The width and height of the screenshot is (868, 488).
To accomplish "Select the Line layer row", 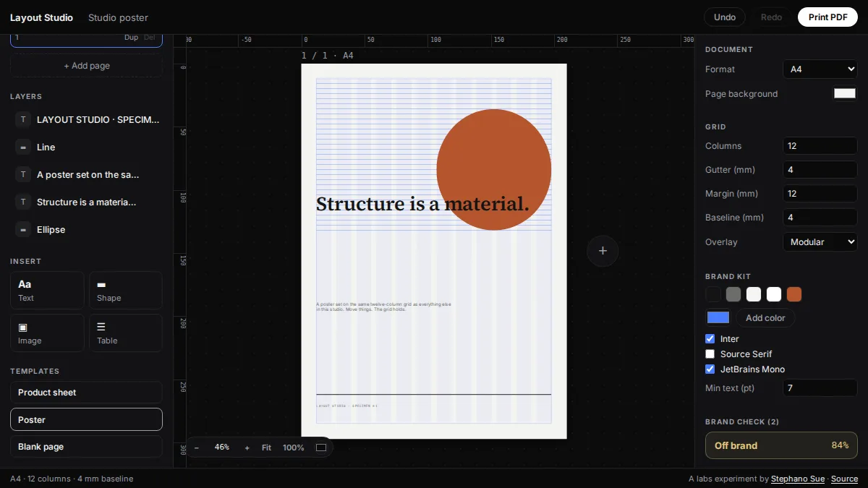I will (x=86, y=147).
